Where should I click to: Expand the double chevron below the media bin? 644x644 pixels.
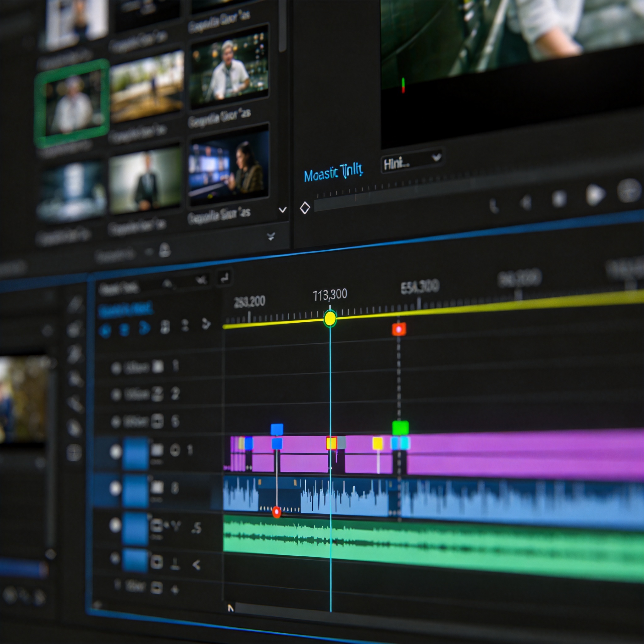tap(271, 237)
